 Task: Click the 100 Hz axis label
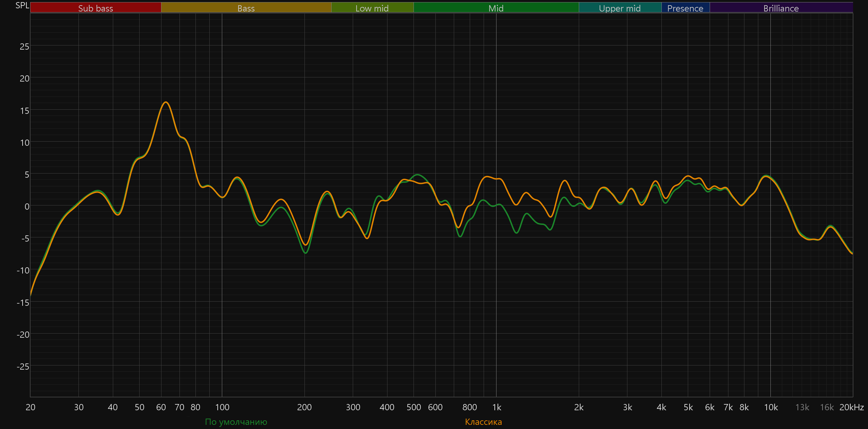click(x=222, y=407)
